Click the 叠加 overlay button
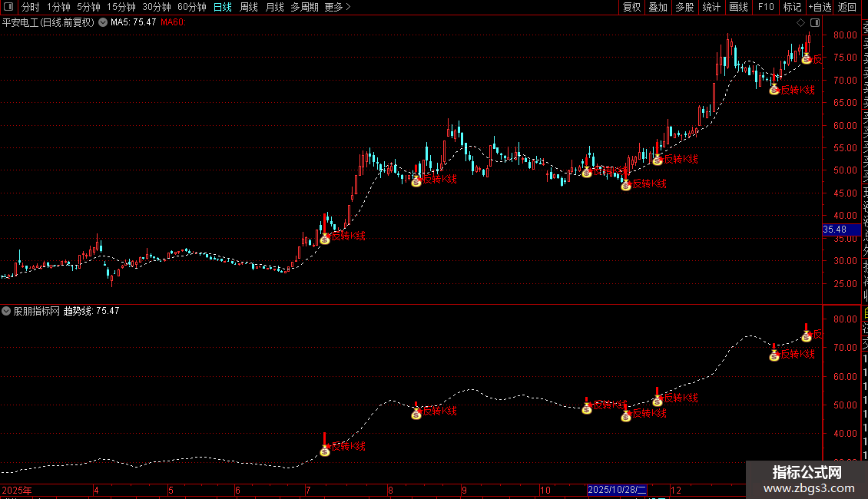 pos(658,7)
